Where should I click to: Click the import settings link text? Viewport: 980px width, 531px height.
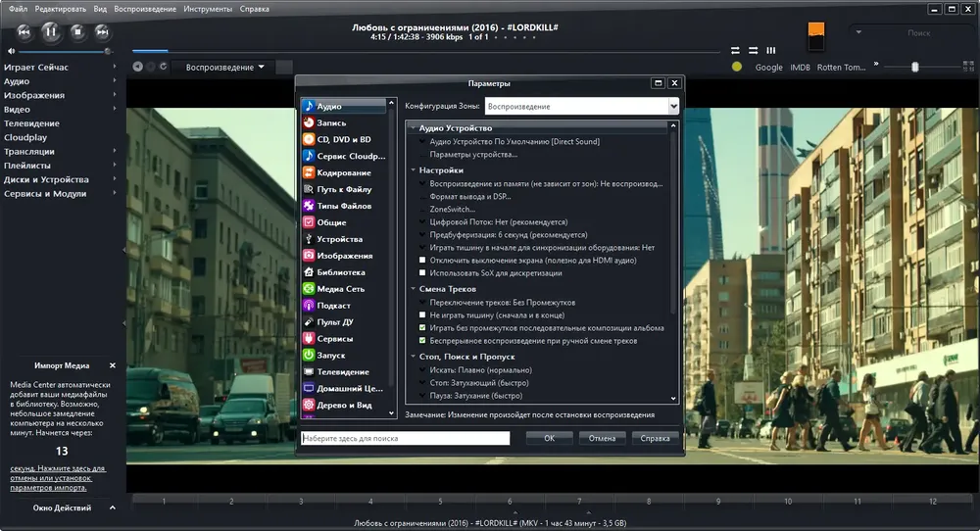(58, 478)
